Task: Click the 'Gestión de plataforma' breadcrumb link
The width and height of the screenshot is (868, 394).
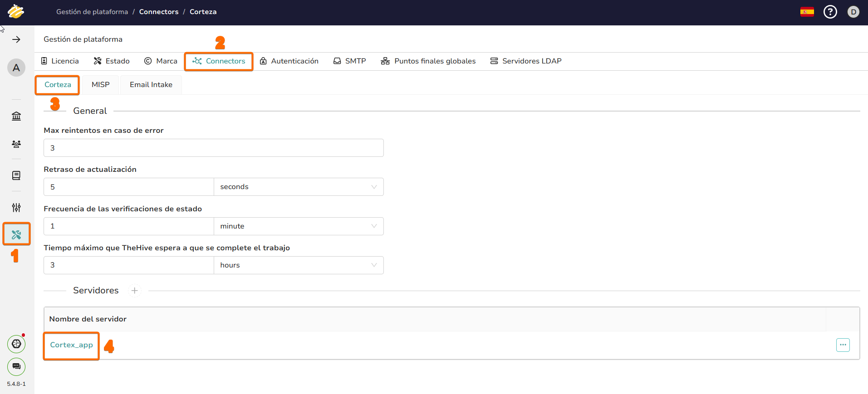Action: [x=92, y=12]
